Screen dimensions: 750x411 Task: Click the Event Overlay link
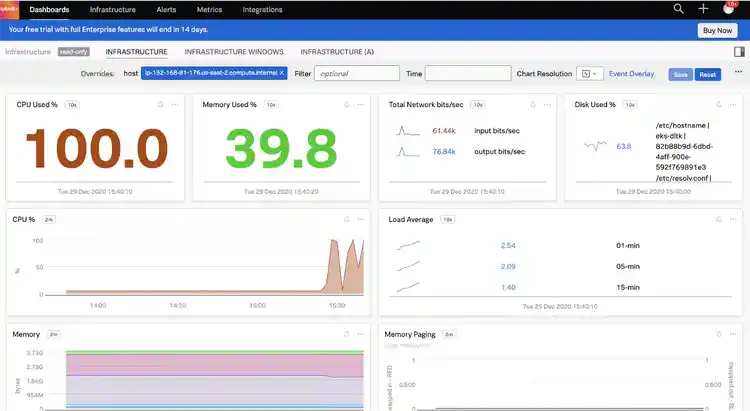[x=631, y=73]
